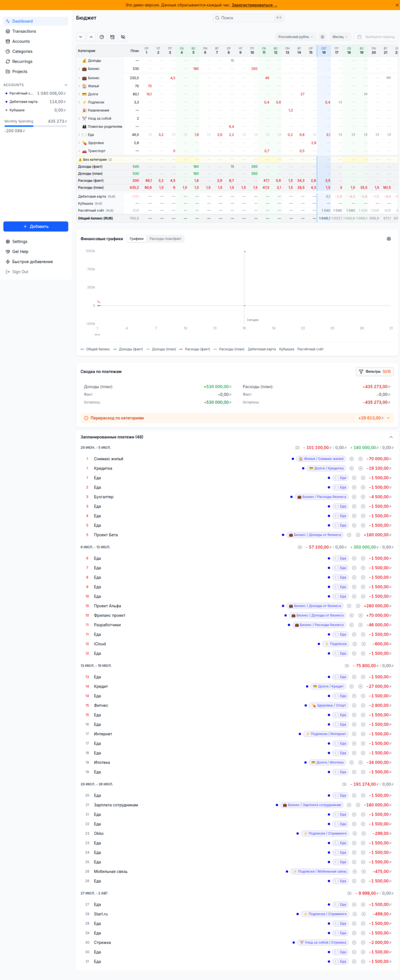Open Settings in the sidebar
The width and height of the screenshot is (400, 980).
[x=35, y=242]
